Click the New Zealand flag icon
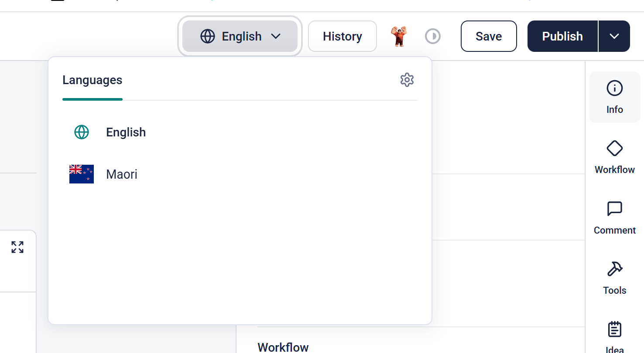The width and height of the screenshot is (644, 353). (82, 174)
